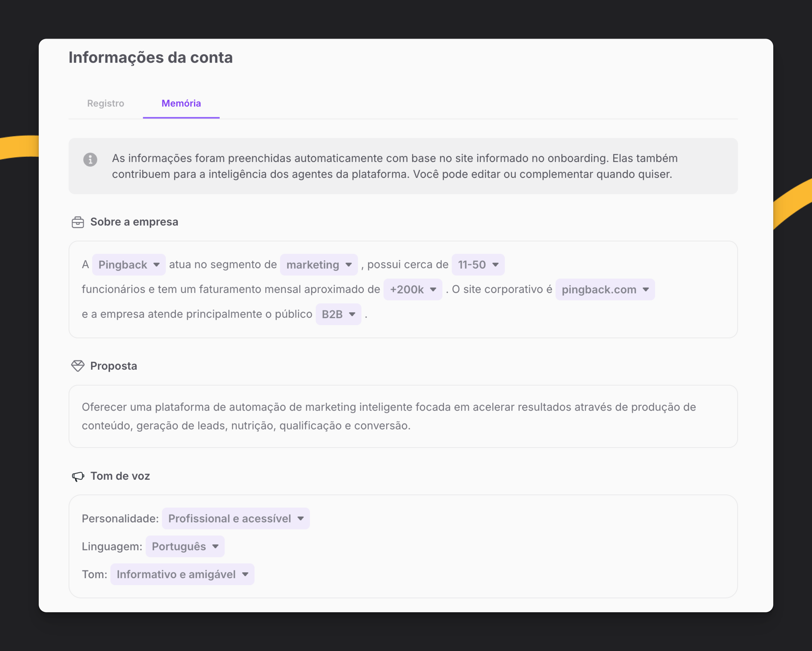
Task: Click the briefcase icon beside Sobre a empresa
Action: pos(78,222)
